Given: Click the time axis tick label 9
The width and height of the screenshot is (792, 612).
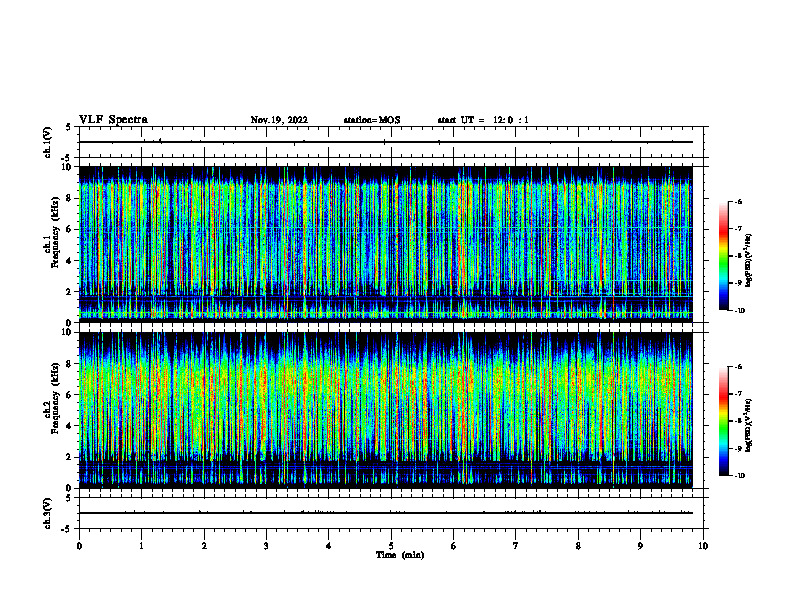Looking at the screenshot, I should coord(640,546).
